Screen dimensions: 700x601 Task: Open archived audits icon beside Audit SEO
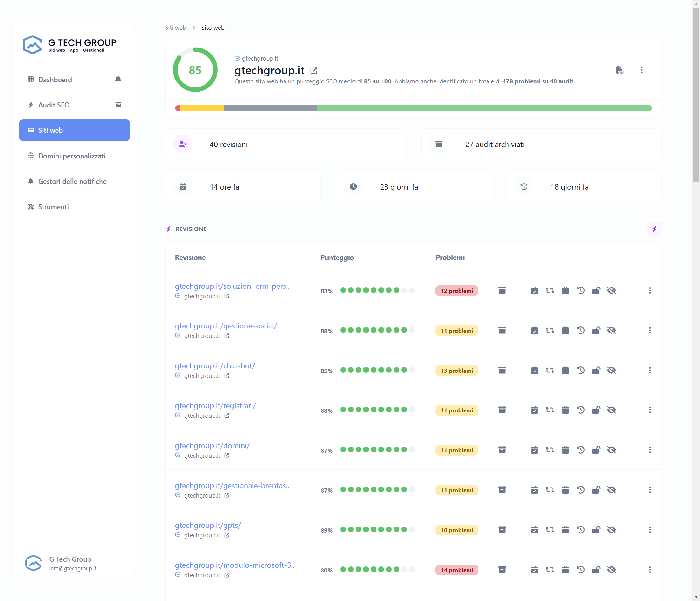(x=119, y=105)
